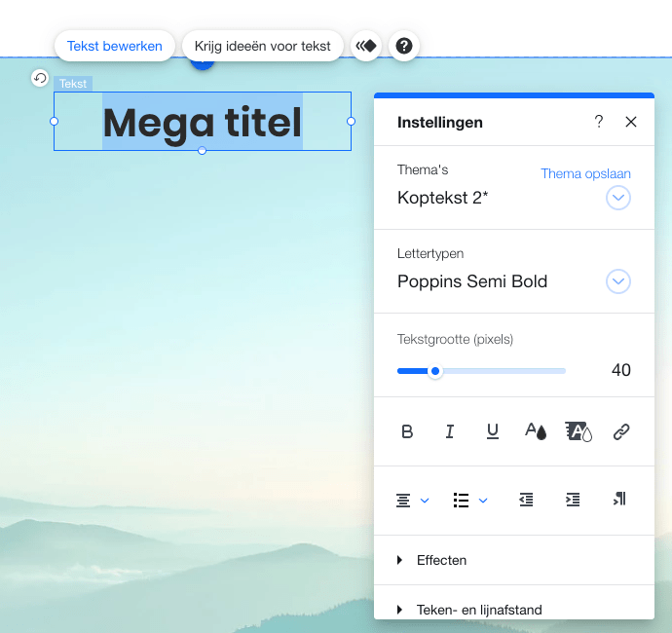Image resolution: width=672 pixels, height=633 pixels.
Task: Increase text indent
Action: point(573,500)
